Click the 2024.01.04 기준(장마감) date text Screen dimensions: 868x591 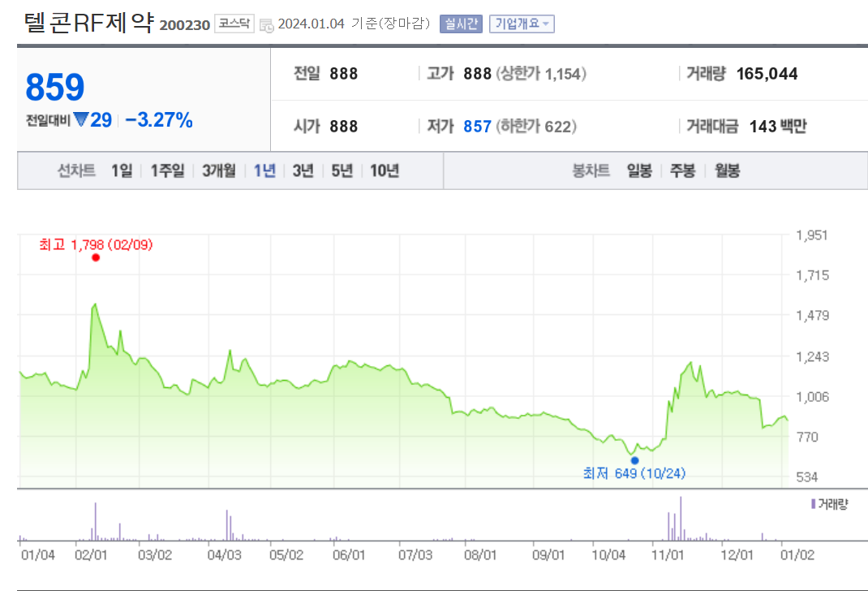pos(354,24)
